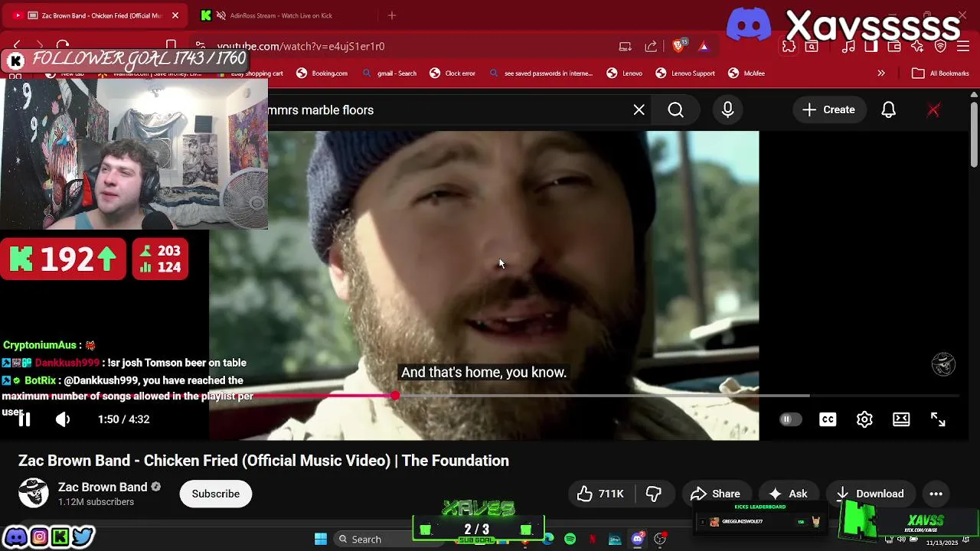Switch to the AdinRoss Stream Kick tab
Screen dimensions: 980x551
pyautogui.click(x=279, y=15)
